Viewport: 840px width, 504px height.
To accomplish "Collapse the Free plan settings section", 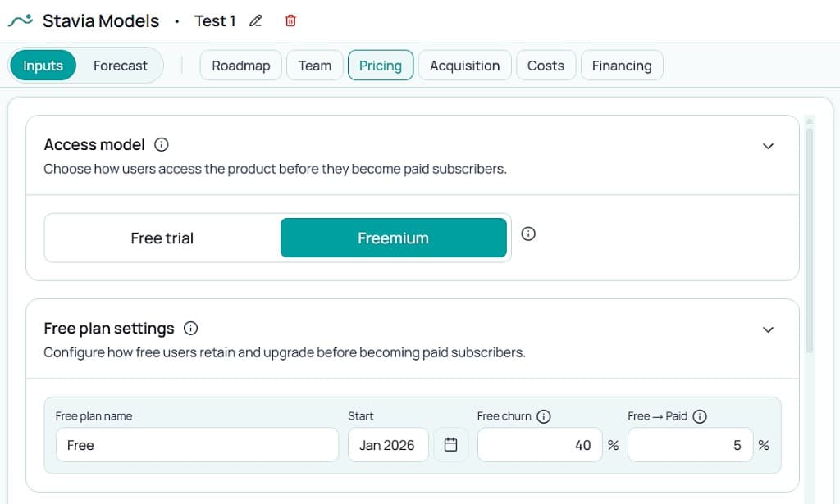I will click(x=768, y=329).
